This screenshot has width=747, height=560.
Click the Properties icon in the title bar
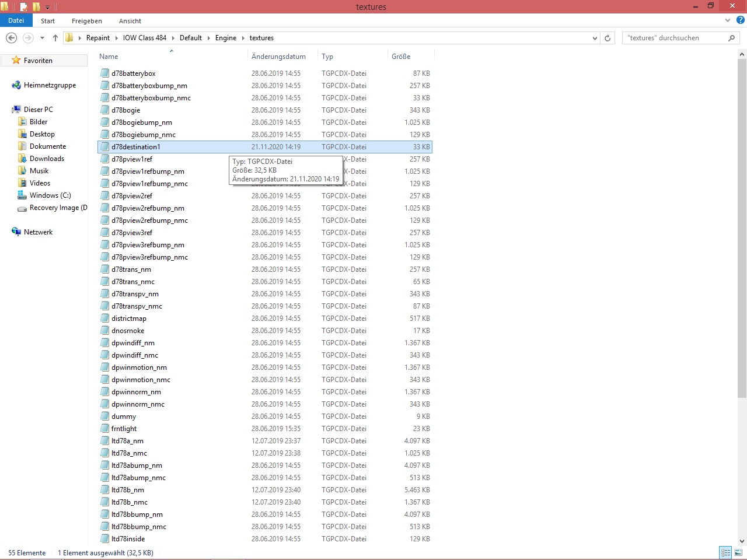point(24,7)
